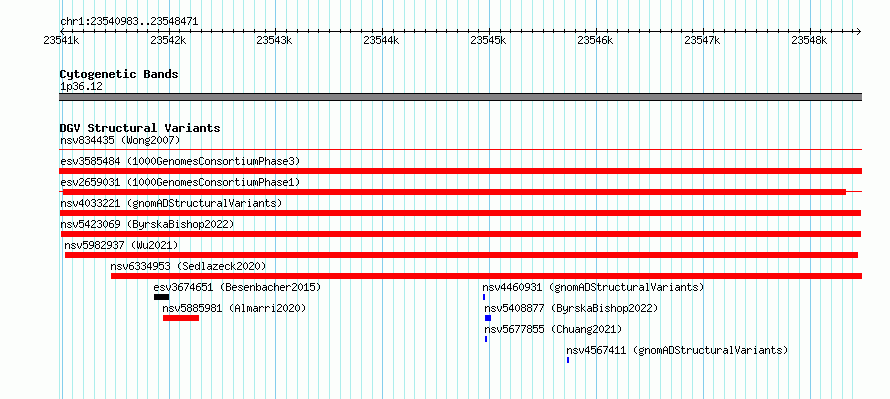The image size is (890, 399).
Task: Click the 23541k ruler position
Action: click(61, 40)
